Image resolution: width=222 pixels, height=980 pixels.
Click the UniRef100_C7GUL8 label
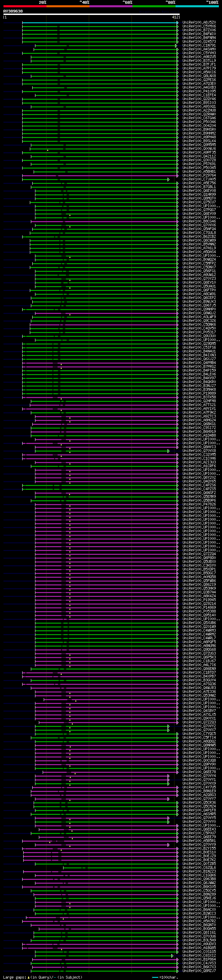point(199,233)
